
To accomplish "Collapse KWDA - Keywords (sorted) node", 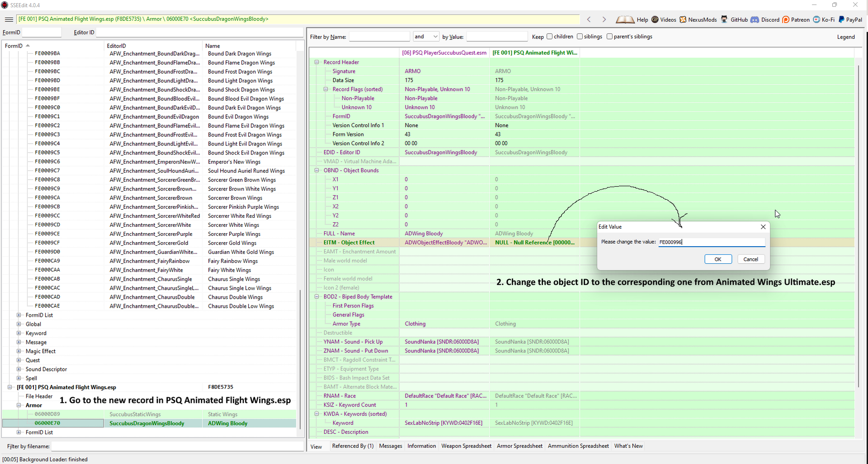I will coord(317,414).
